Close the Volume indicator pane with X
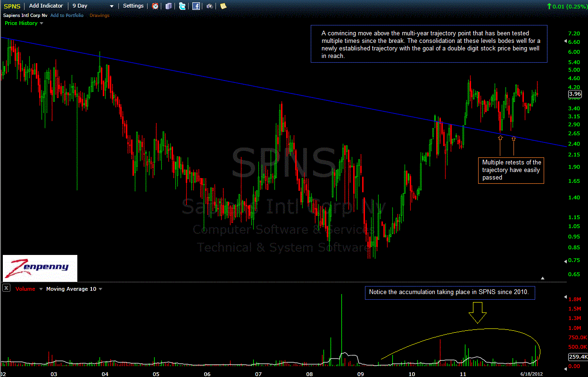Image resolution: width=588 pixels, height=377 pixels. 6,288
